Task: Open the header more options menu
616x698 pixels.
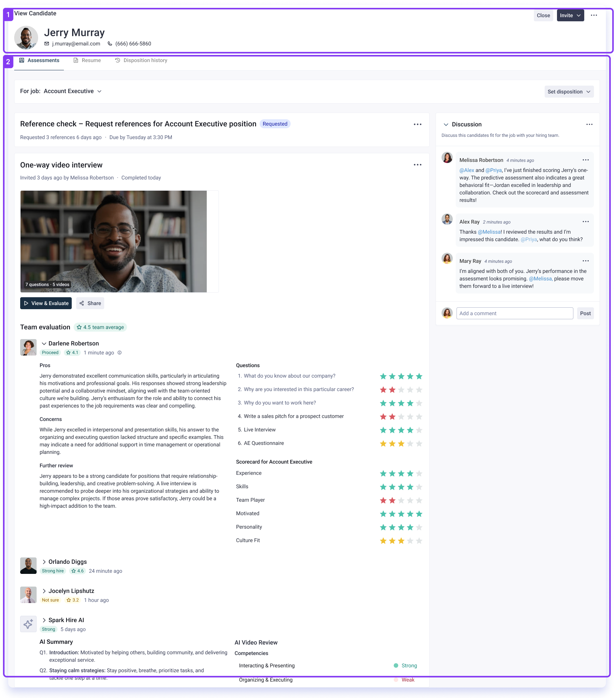Action: [x=594, y=15]
